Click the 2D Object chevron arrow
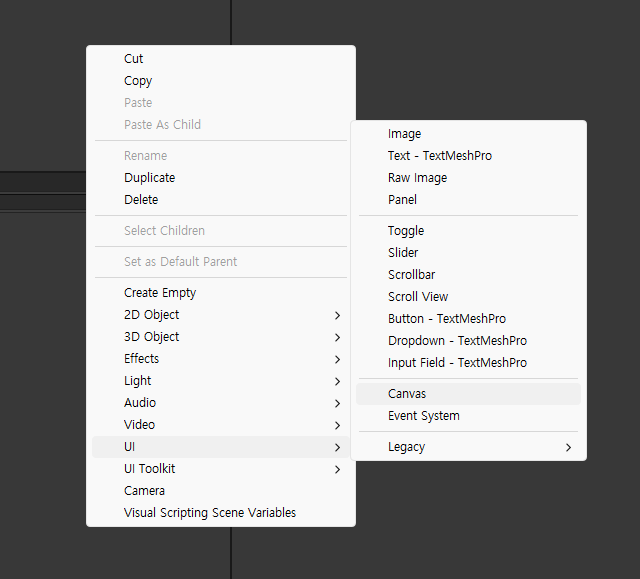Image resolution: width=640 pixels, height=579 pixels. tap(337, 315)
